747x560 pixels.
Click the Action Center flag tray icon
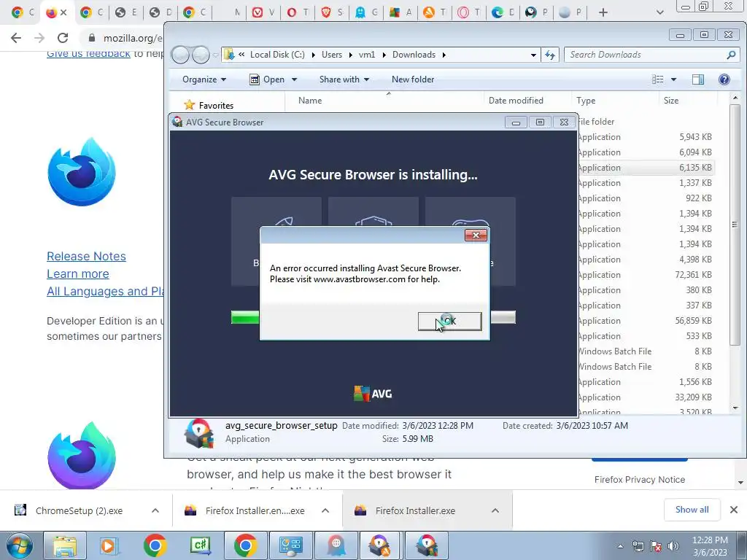coord(656,546)
